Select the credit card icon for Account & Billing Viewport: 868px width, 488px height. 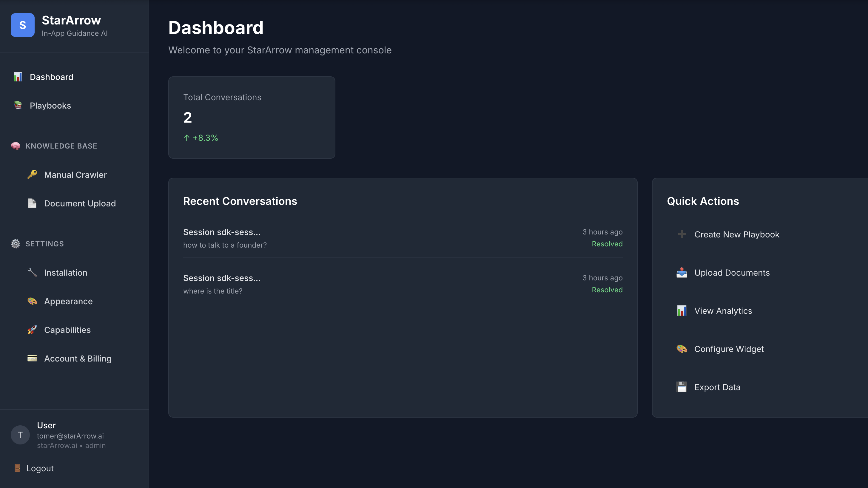point(32,358)
